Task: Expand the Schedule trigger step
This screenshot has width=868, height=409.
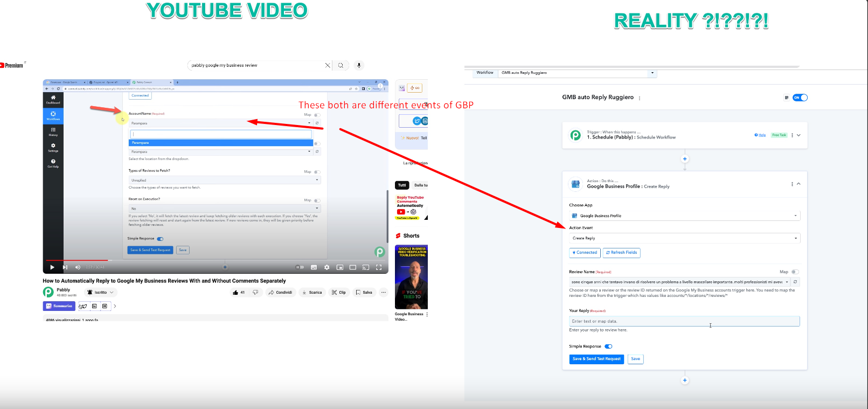Action: 798,135
